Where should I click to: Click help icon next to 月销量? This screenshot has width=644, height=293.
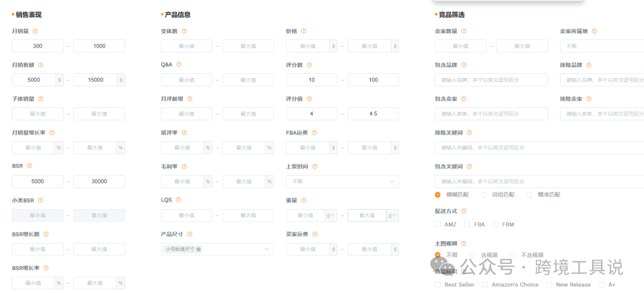coord(35,31)
